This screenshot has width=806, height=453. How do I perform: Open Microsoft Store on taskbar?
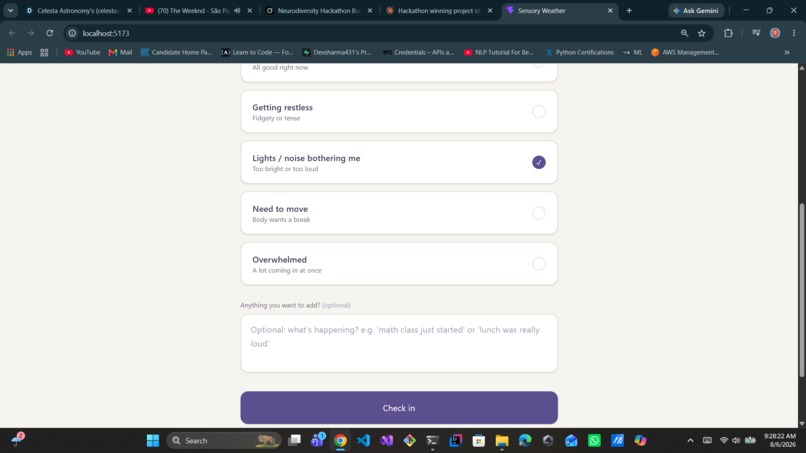click(479, 441)
